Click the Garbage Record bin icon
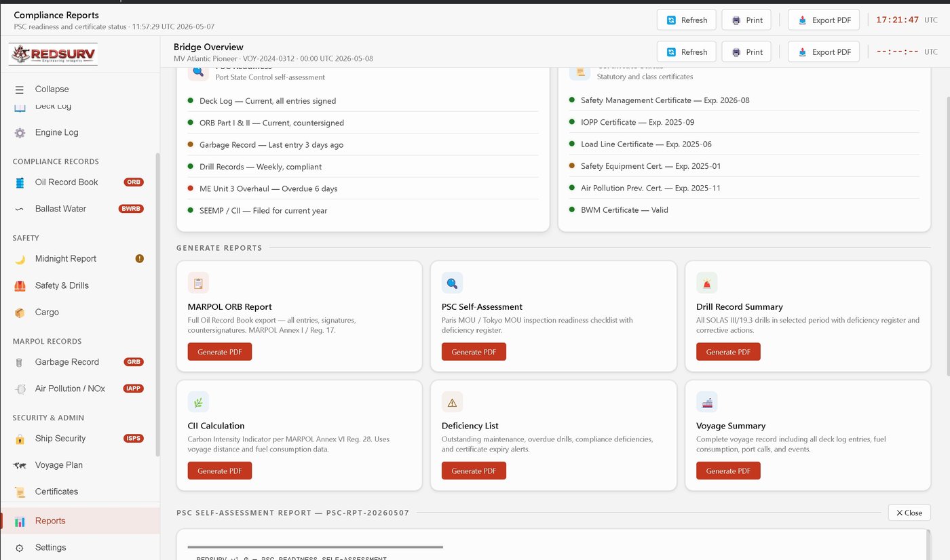 (20, 363)
